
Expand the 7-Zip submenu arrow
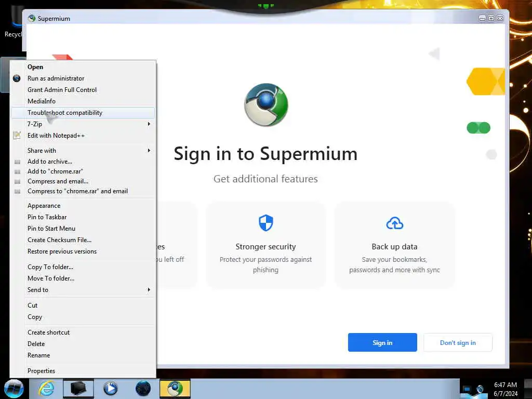(x=149, y=124)
